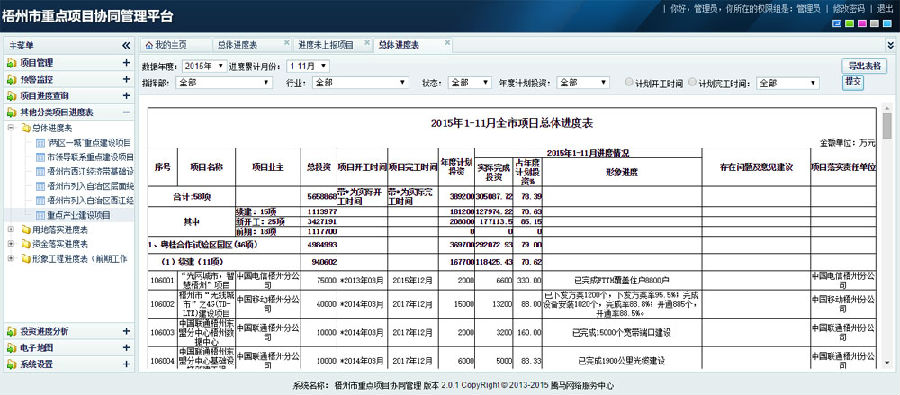The height and width of the screenshot is (395, 900).
Task: Open the 进度累计月份 month dropdown
Action: (x=308, y=66)
